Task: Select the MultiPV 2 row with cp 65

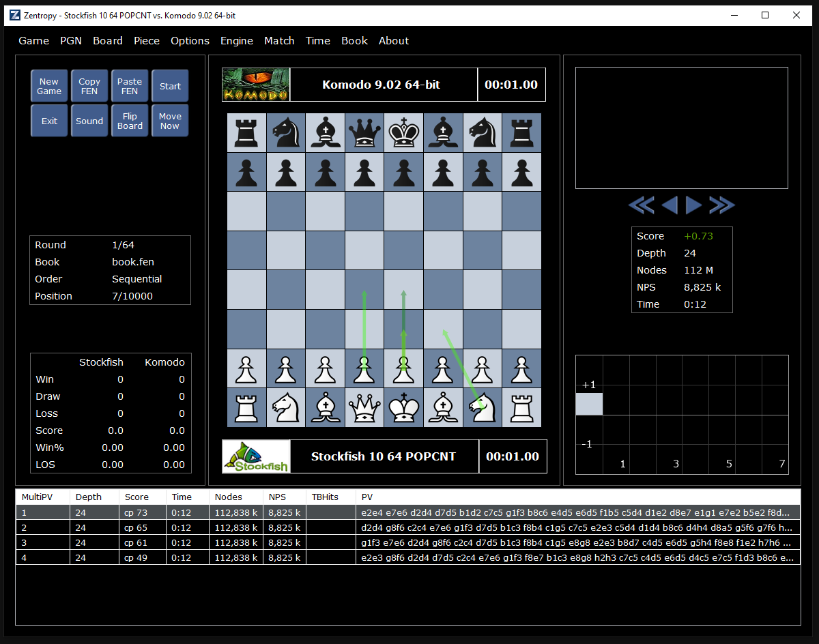Action: 408,527
